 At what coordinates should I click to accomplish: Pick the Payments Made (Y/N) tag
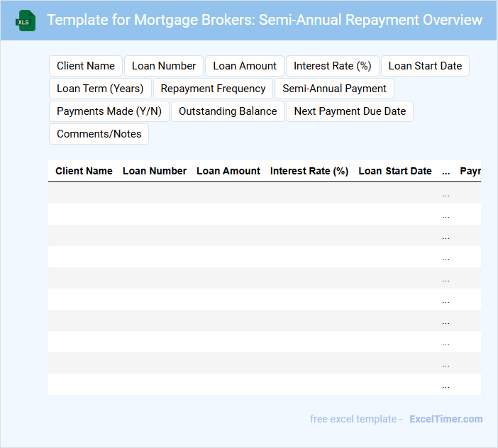(109, 111)
